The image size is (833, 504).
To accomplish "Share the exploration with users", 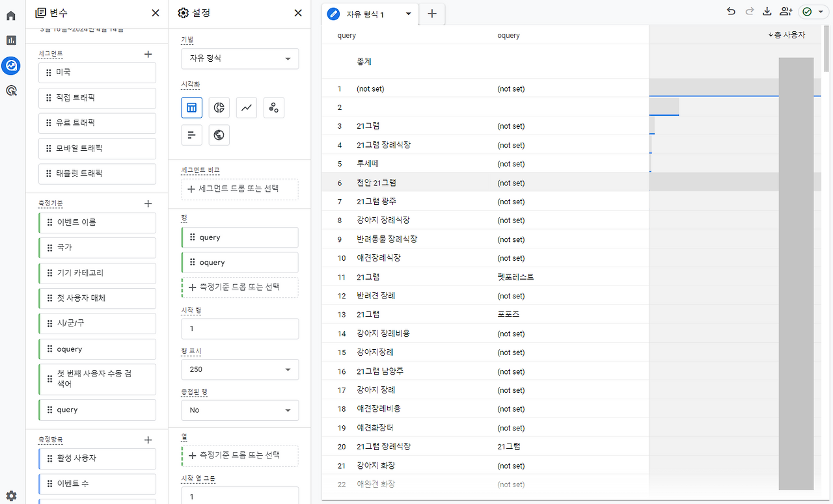I will [786, 11].
